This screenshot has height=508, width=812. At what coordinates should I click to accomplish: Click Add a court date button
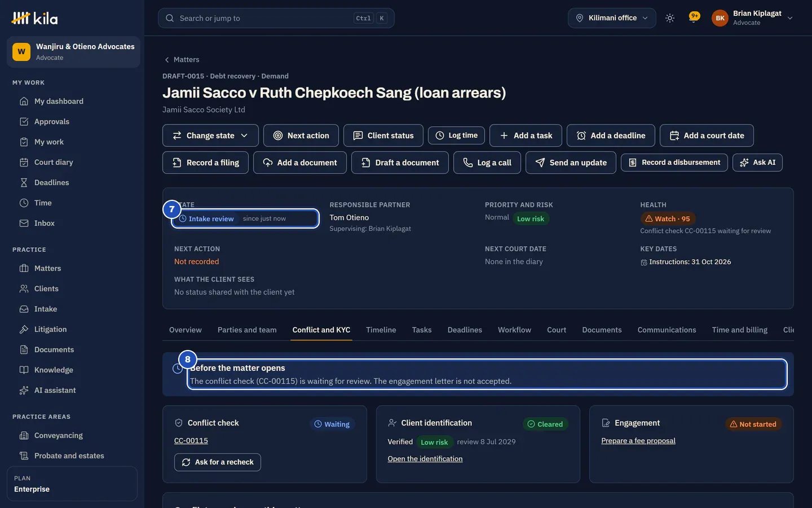pyautogui.click(x=707, y=135)
